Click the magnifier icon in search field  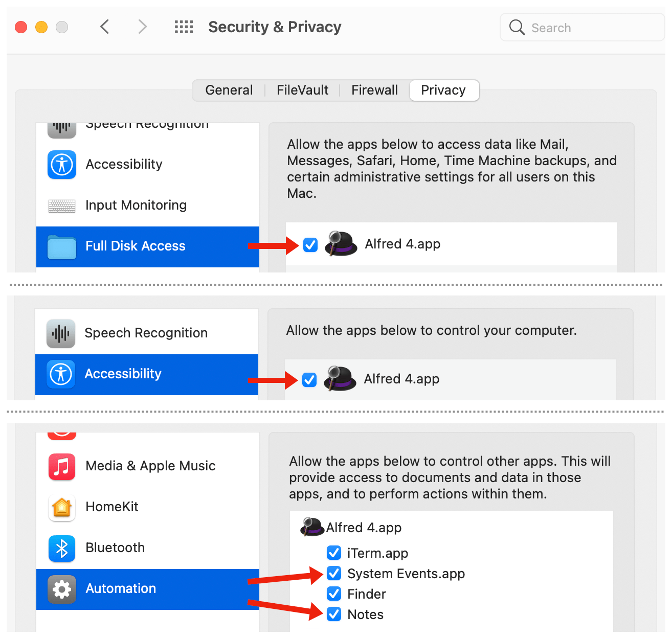click(x=517, y=28)
